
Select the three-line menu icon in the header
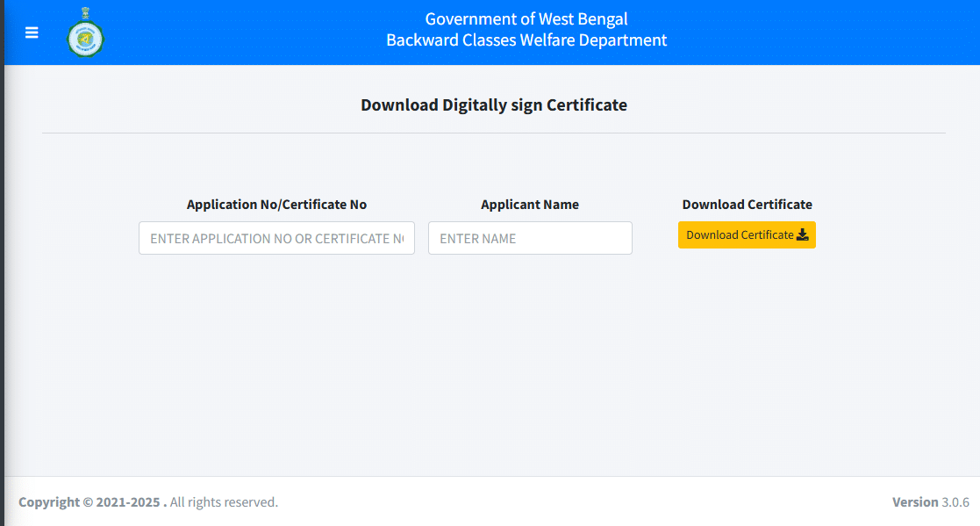pyautogui.click(x=32, y=32)
